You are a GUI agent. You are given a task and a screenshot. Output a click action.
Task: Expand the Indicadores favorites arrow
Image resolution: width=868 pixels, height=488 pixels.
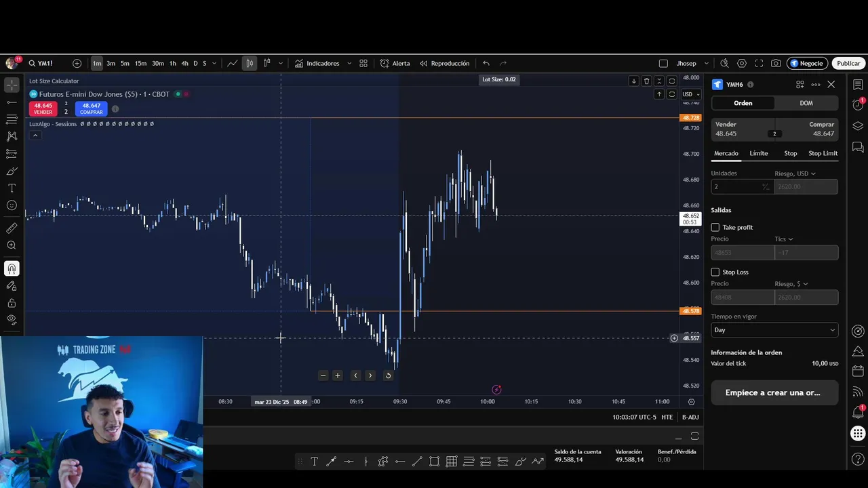[x=349, y=63]
